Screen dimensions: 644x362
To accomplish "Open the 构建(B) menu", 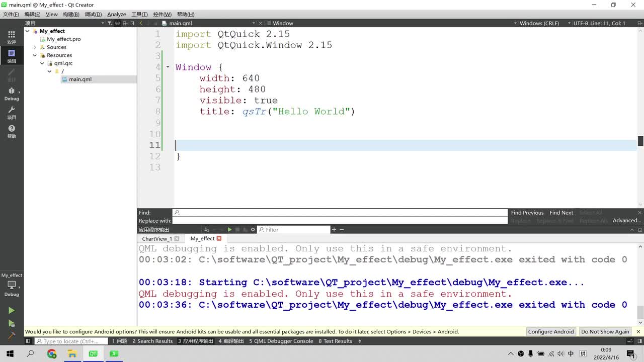I will coord(71,14).
